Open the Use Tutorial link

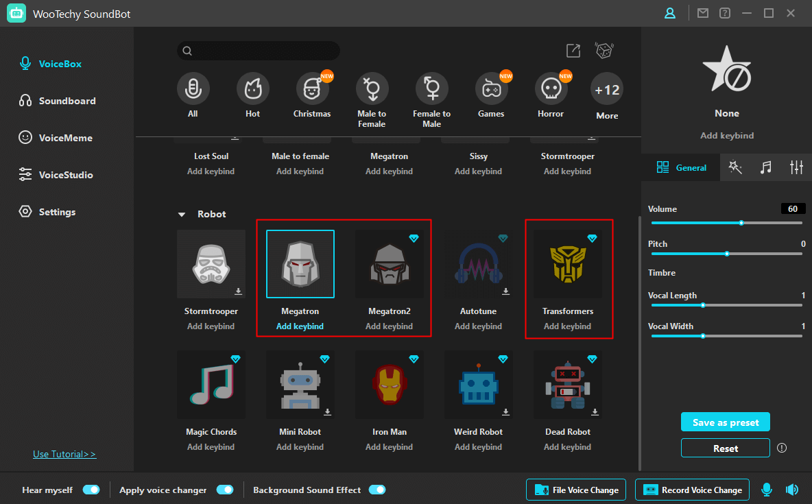pyautogui.click(x=64, y=454)
